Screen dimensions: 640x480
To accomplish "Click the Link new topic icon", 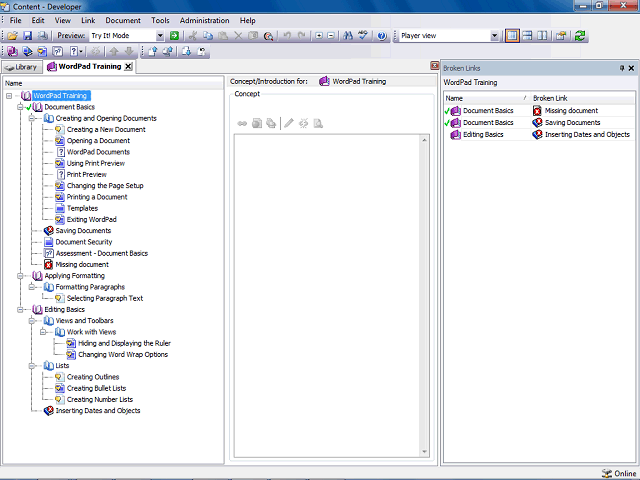I will pos(42,51).
